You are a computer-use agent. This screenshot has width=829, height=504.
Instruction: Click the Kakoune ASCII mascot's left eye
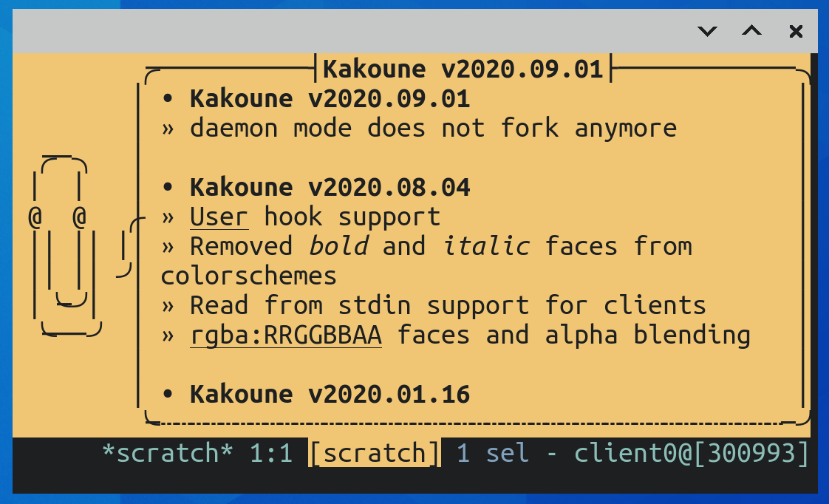(x=35, y=218)
